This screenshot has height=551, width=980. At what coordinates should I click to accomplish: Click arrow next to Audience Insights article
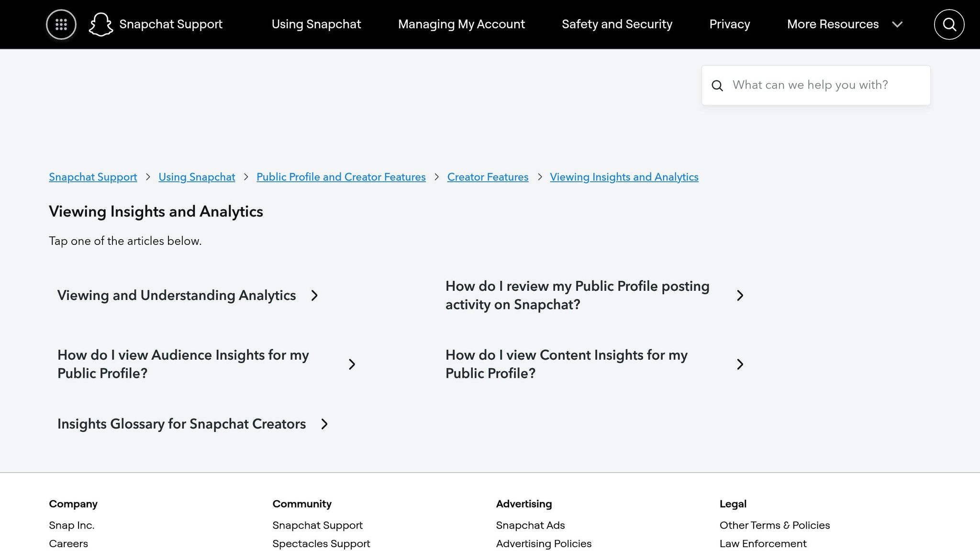(352, 364)
